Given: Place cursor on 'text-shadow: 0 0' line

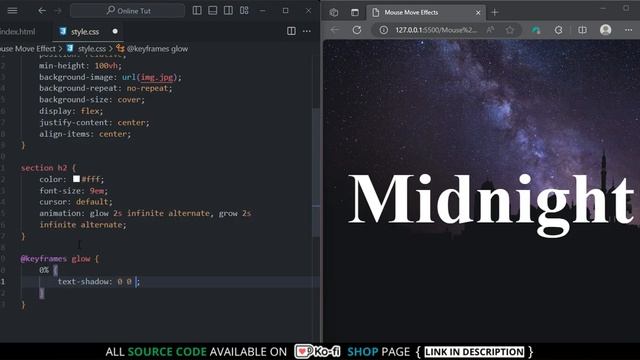Looking at the screenshot, I should (x=99, y=282).
